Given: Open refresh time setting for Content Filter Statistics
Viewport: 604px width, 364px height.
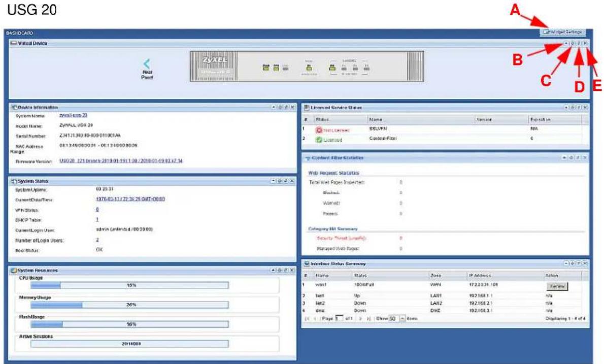Looking at the screenshot, I should (x=571, y=157).
